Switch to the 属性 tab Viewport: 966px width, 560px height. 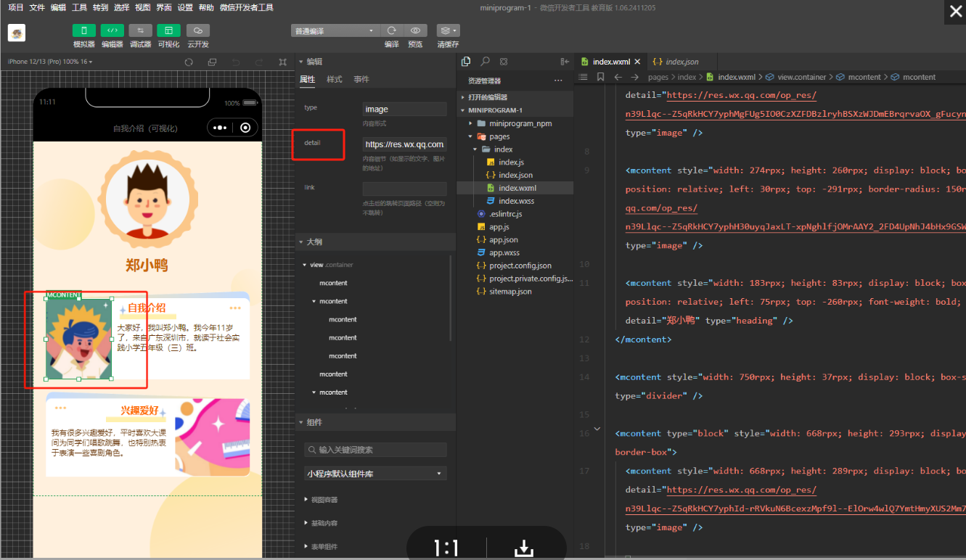pos(308,79)
